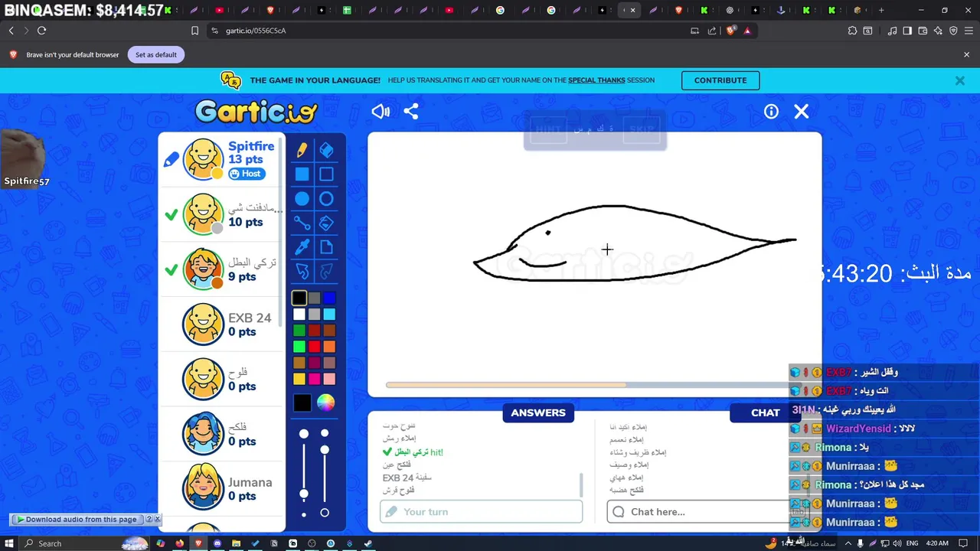The image size is (980, 551).
Task: Reload the page in Brave
Action: point(41,31)
